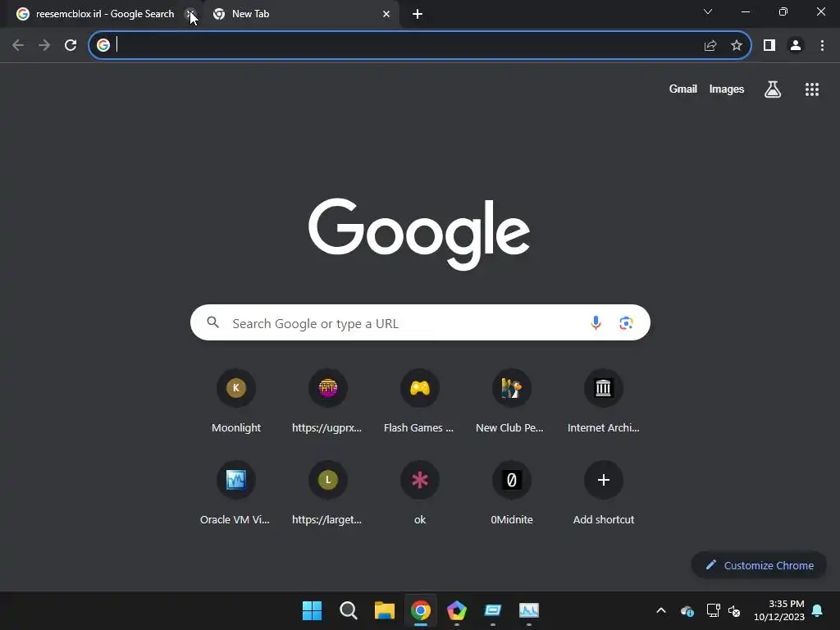Image resolution: width=840 pixels, height=630 pixels.
Task: Open the notifications bell in taskbar
Action: pyautogui.click(x=818, y=610)
